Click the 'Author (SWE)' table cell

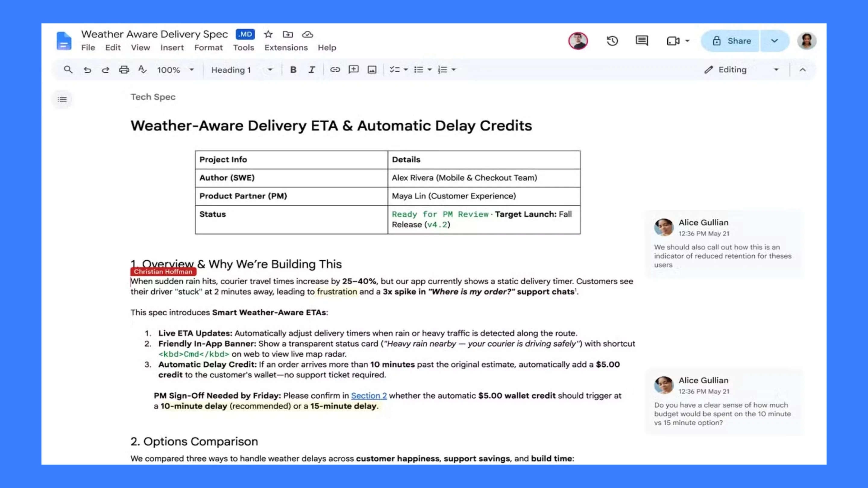(x=291, y=178)
